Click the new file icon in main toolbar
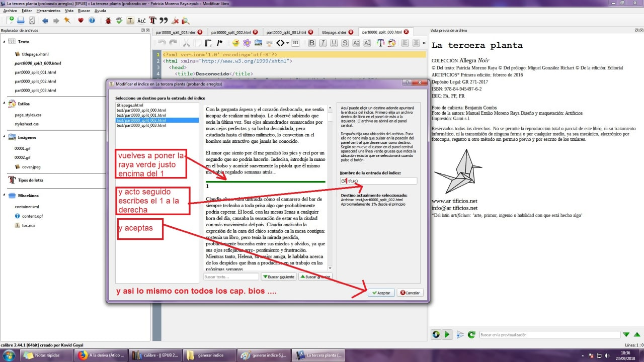The height and width of the screenshot is (362, 644). (x=11, y=21)
